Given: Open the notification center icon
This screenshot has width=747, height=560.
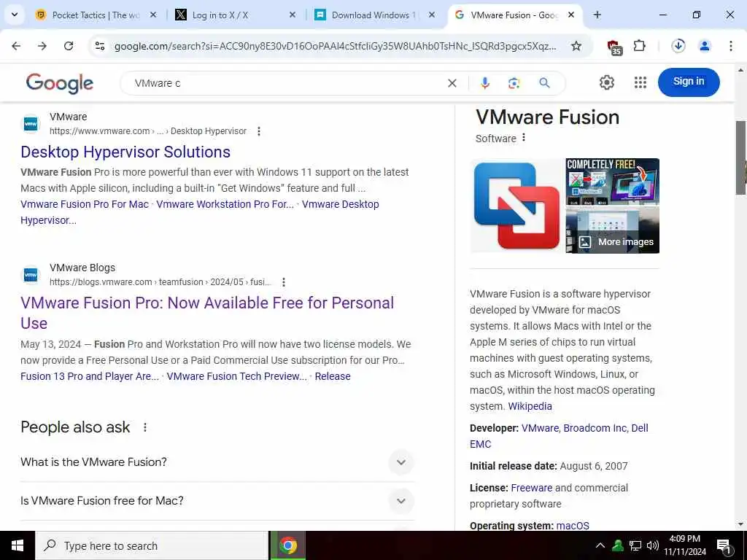Looking at the screenshot, I should click(724, 546).
